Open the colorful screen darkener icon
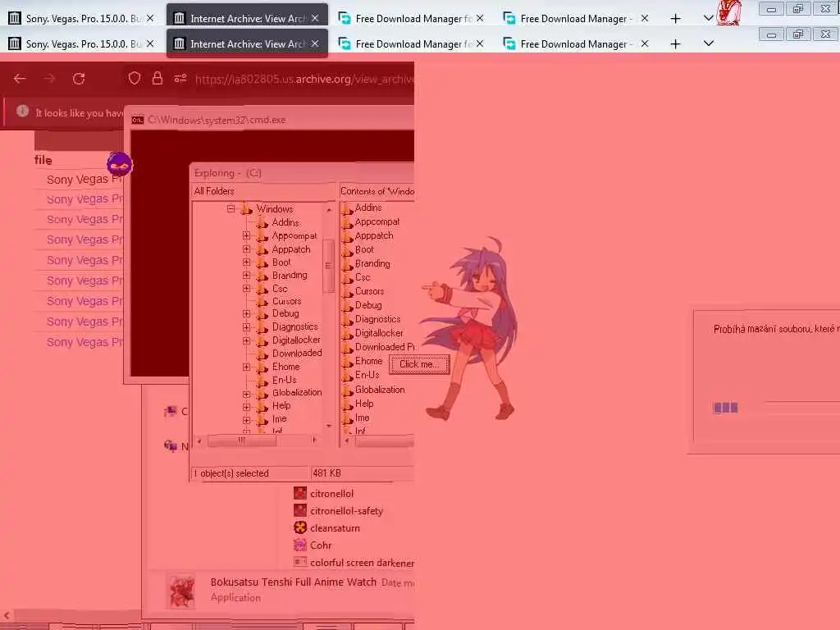The image size is (840, 630). click(300, 563)
